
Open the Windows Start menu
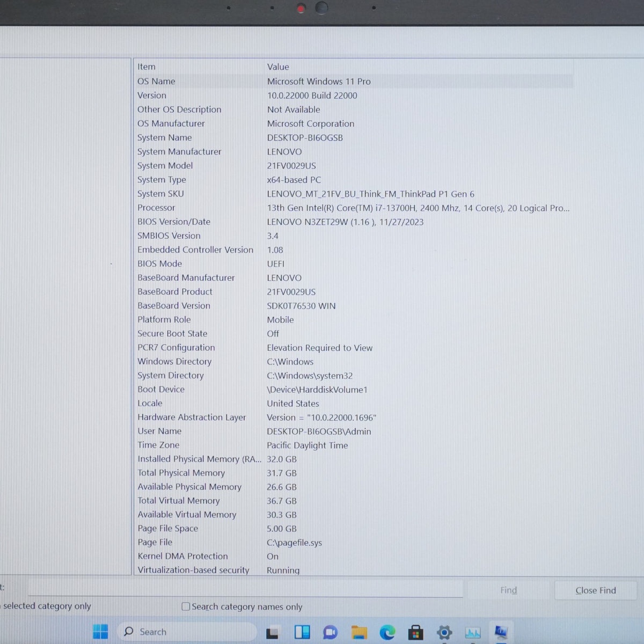pyautogui.click(x=100, y=632)
